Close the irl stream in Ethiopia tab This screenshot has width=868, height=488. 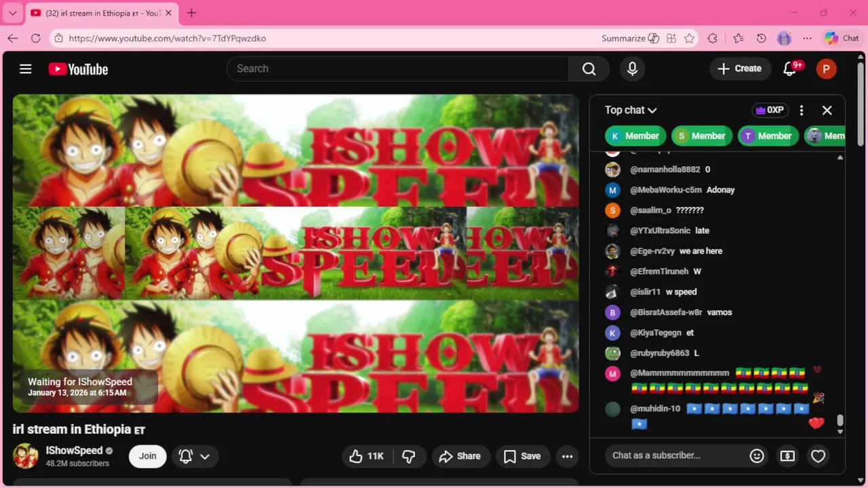168,13
